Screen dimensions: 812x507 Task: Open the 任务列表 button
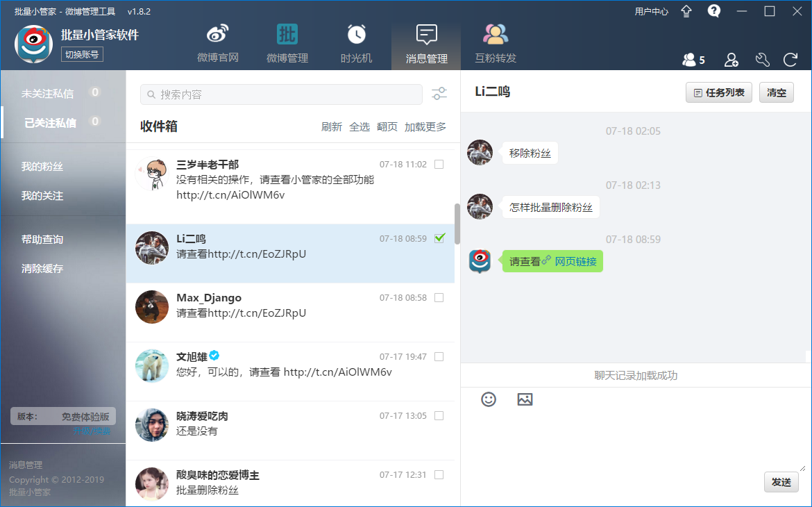(x=719, y=93)
